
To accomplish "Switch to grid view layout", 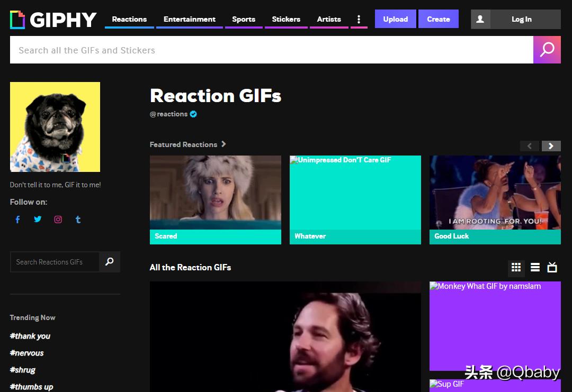I will pyautogui.click(x=516, y=267).
